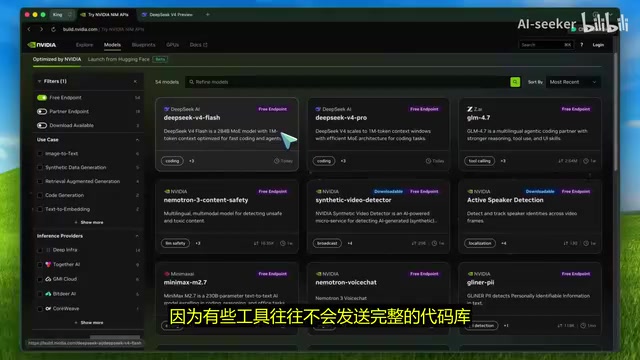Viewport: 640px width, 360px height.
Task: Open a new browser tab with plus
Action: [x=208, y=14]
